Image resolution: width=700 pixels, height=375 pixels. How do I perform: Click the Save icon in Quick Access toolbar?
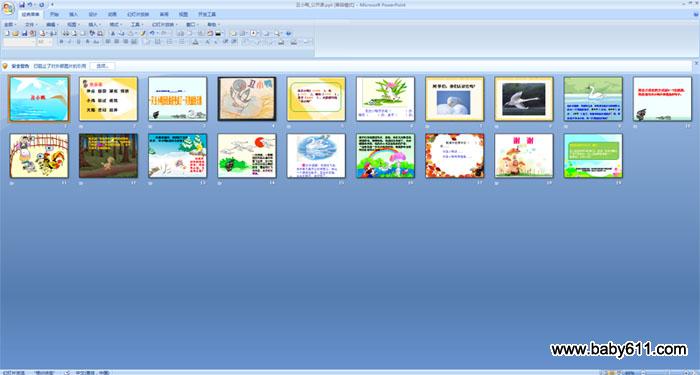coord(22,5)
